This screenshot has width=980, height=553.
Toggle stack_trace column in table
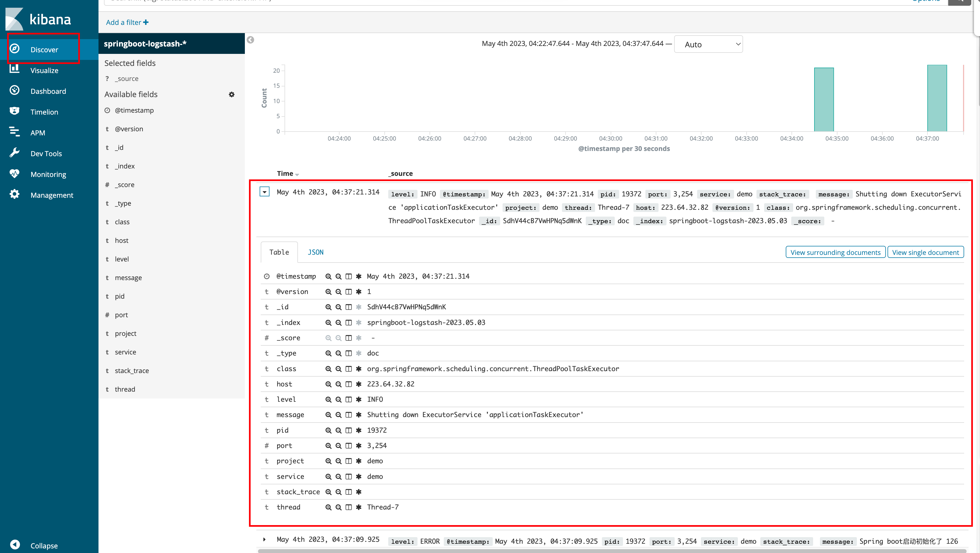349,492
